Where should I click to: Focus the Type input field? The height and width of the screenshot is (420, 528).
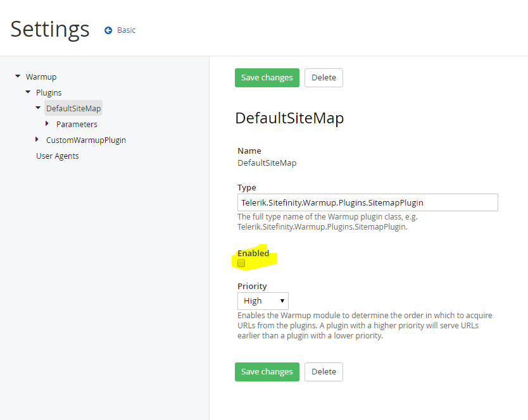pyautogui.click(x=368, y=202)
